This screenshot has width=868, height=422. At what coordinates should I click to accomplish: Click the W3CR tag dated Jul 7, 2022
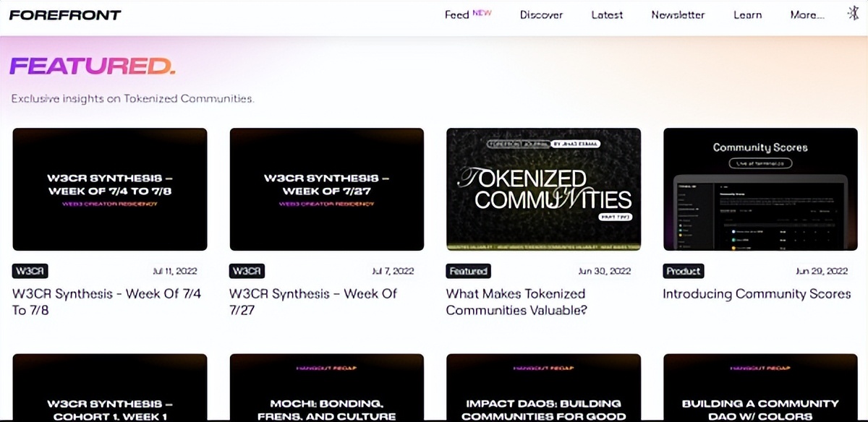pos(247,271)
